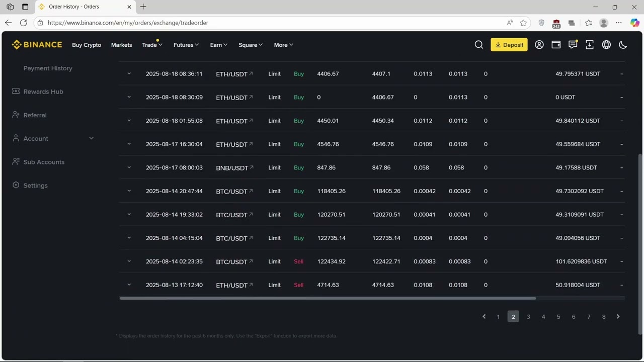The image size is (644, 362).
Task: Click Sell label in ETH/USDT 08-13 row
Action: (x=299, y=285)
